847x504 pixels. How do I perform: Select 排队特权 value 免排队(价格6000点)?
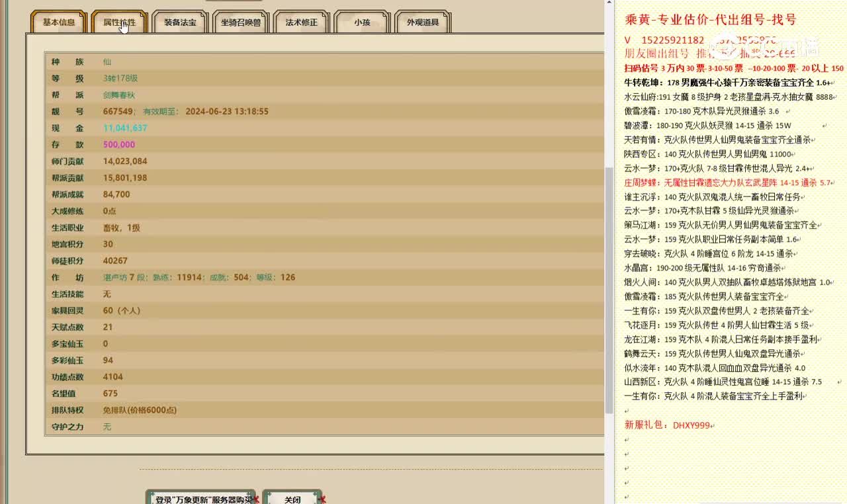click(x=140, y=410)
